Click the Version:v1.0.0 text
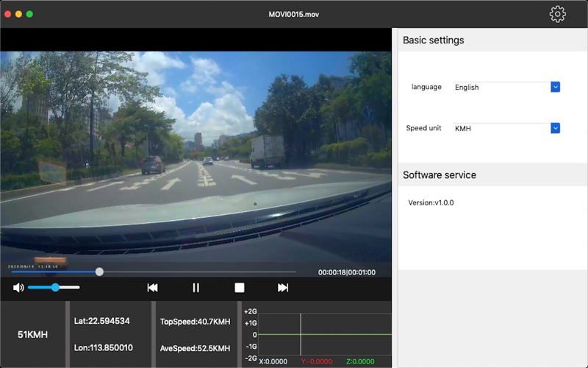This screenshot has width=588, height=368. [431, 203]
